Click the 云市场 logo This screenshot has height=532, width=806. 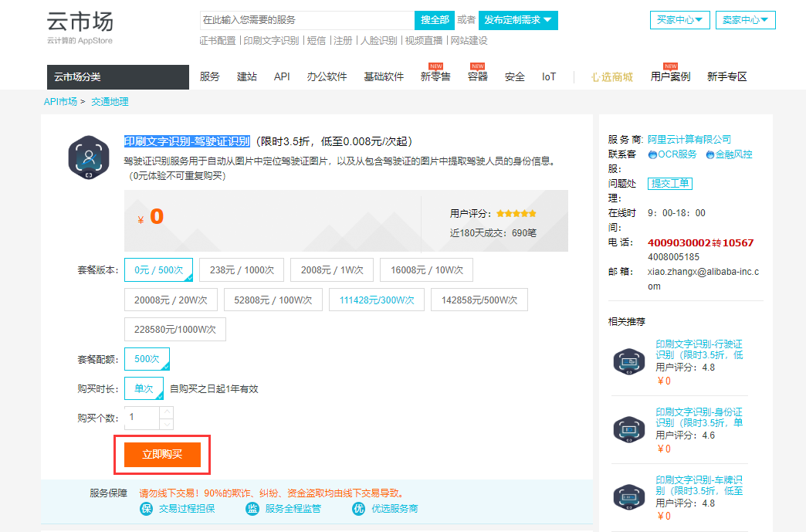pyautogui.click(x=80, y=28)
